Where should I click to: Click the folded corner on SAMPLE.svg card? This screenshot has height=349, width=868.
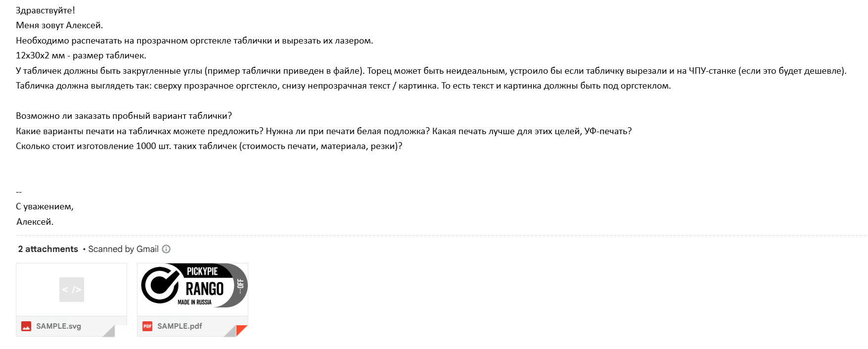coord(110,331)
